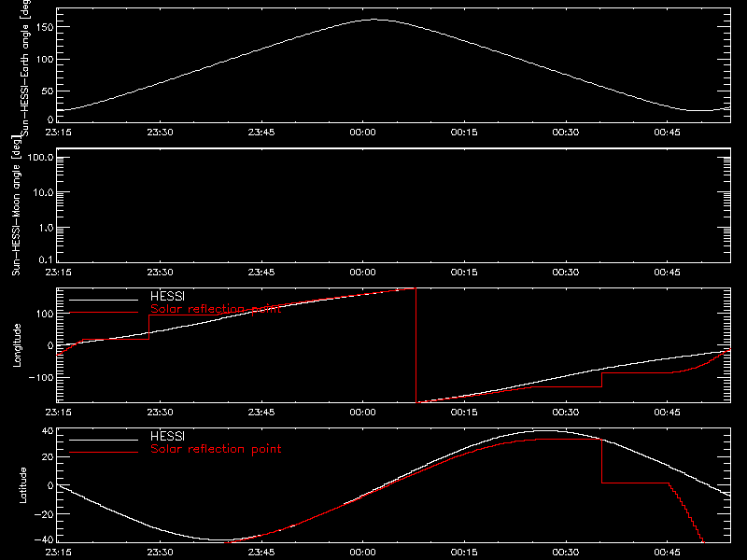Click the 100 tick on Earth angle axis
This screenshot has width=747, height=560.
45,60
